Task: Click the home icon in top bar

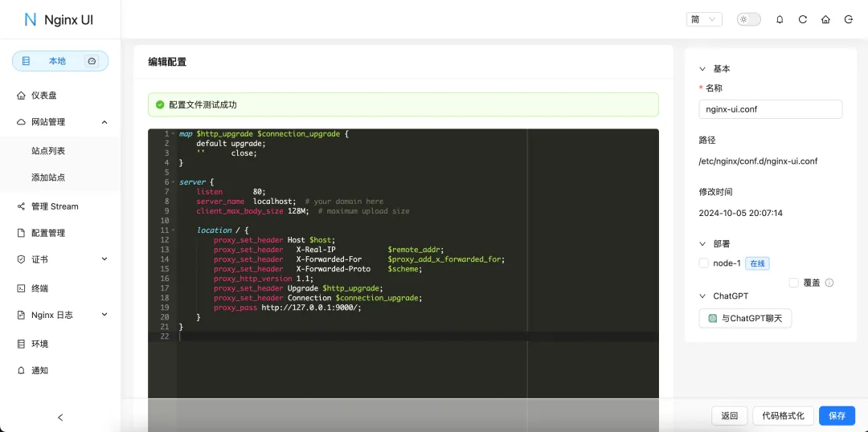Action: (x=825, y=19)
